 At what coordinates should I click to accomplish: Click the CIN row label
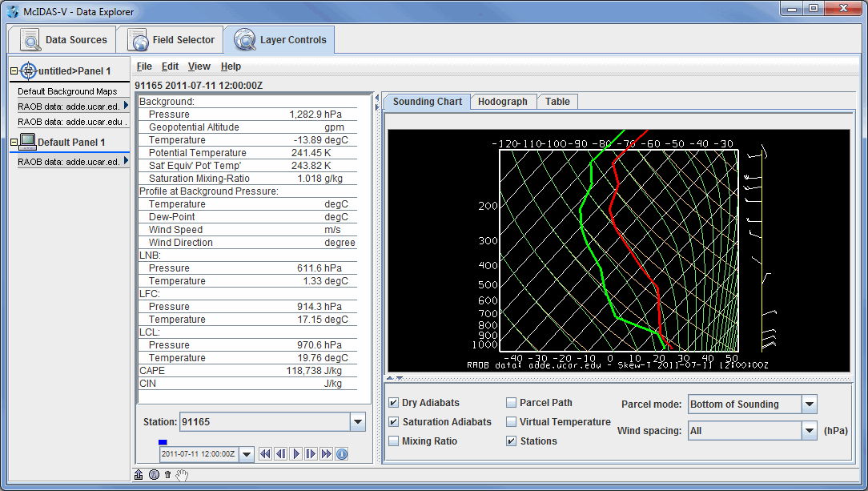pyautogui.click(x=148, y=384)
